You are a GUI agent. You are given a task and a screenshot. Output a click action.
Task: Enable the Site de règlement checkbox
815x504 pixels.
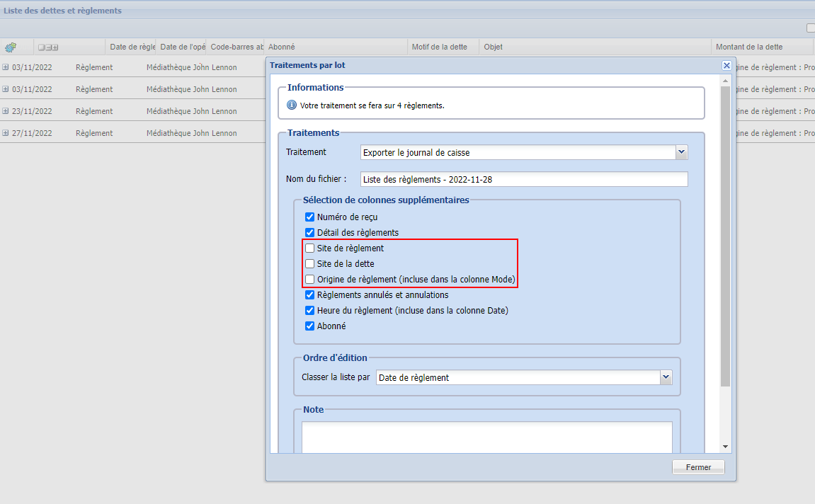309,248
